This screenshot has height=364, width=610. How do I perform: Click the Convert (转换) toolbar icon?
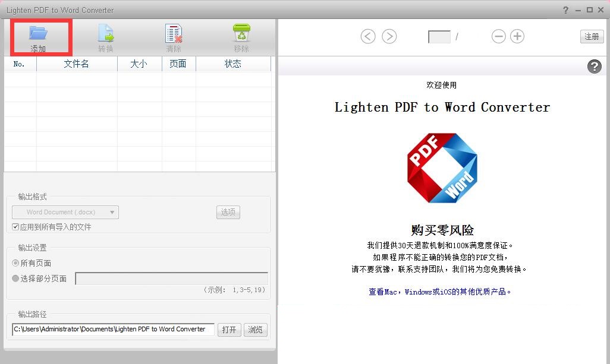pyautogui.click(x=106, y=33)
